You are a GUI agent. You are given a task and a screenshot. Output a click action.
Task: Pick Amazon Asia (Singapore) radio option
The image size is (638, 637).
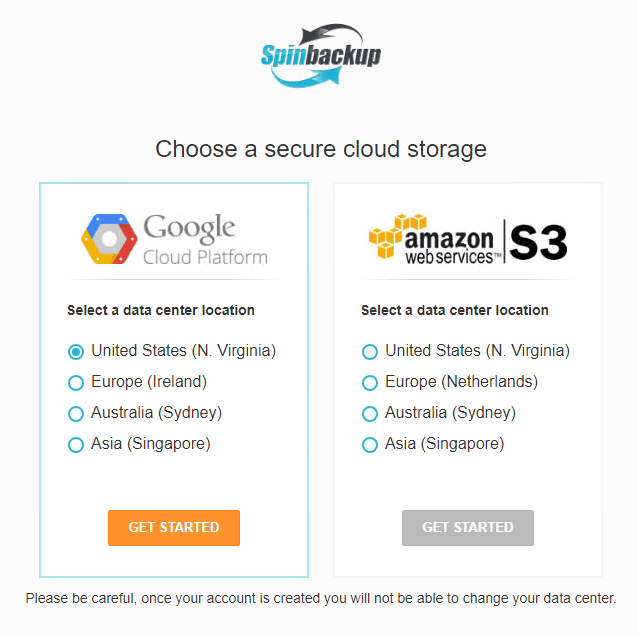click(x=370, y=445)
